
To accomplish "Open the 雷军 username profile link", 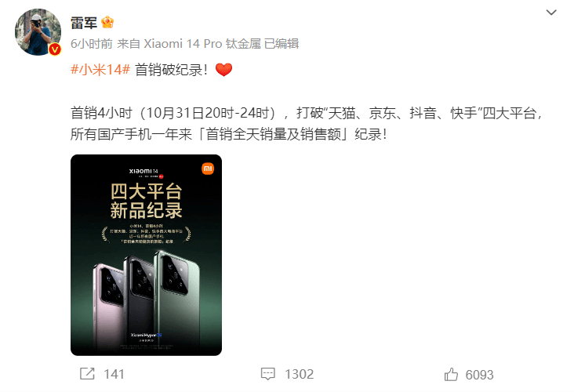I will click(83, 23).
